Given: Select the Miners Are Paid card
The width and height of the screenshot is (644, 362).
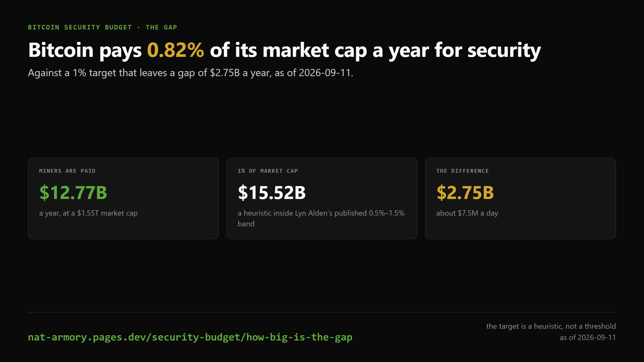Looking at the screenshot, I should 123,198.
